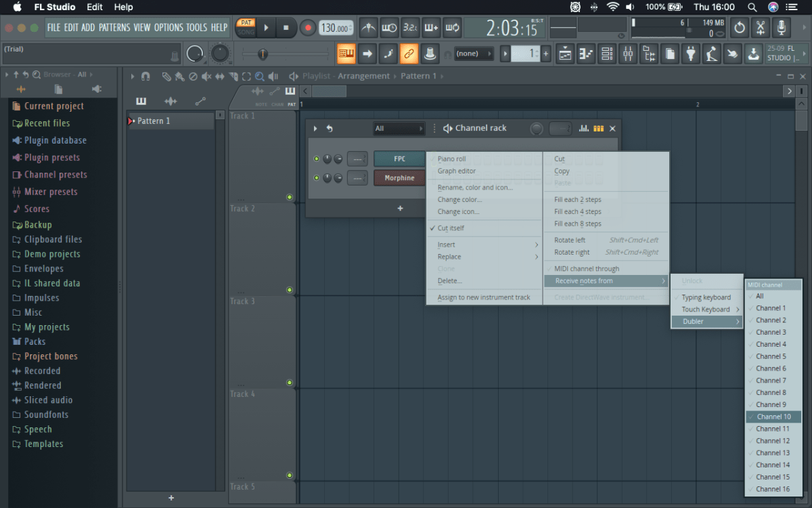812x508 pixels.
Task: Click the FPC channel button
Action: point(399,159)
